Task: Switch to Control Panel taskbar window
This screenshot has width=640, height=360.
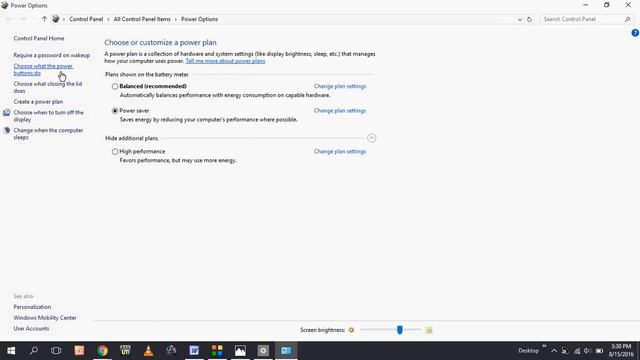Action: (x=286, y=351)
